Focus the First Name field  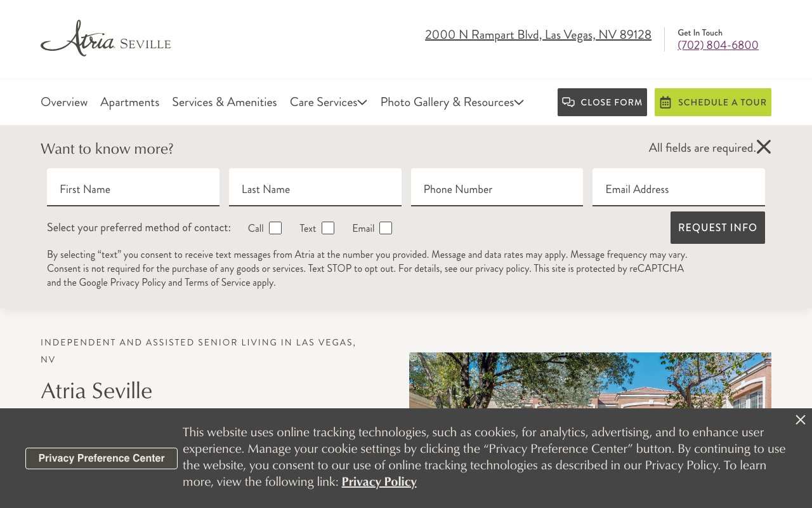tap(133, 187)
